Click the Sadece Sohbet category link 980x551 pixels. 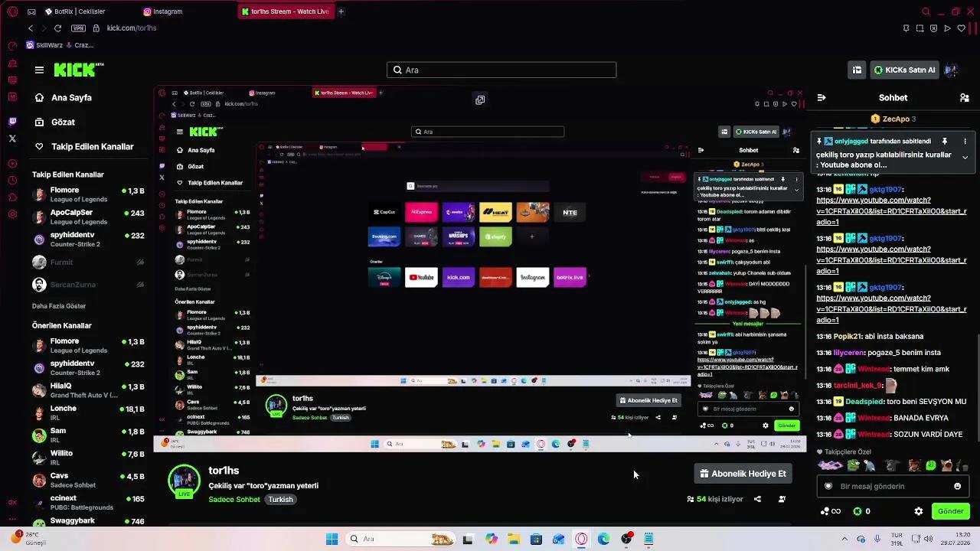(x=234, y=499)
